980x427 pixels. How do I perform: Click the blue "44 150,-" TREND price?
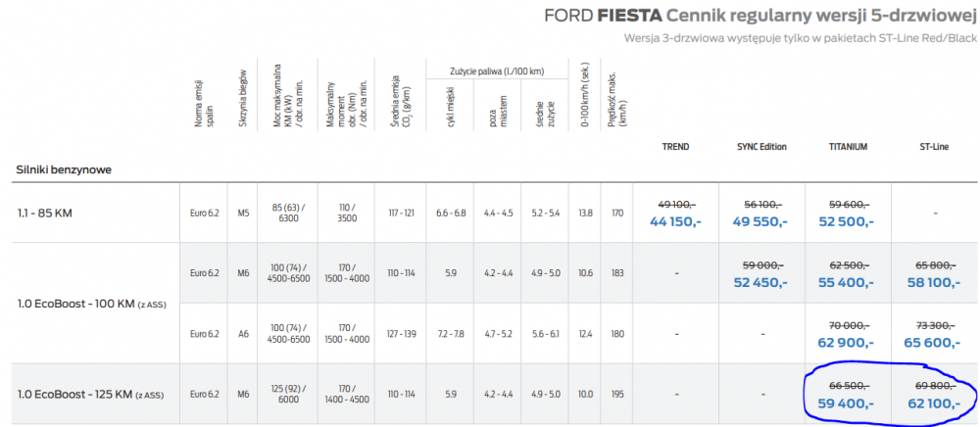(x=675, y=221)
